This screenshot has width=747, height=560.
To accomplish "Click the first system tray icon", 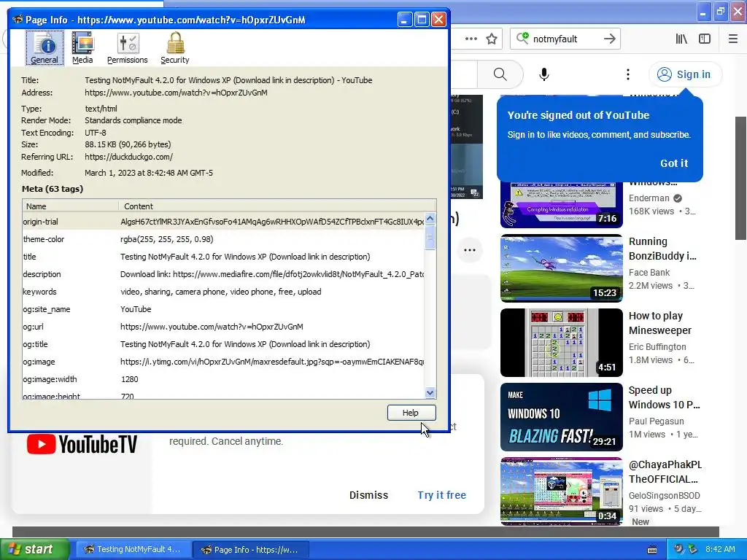I will coord(678,549).
